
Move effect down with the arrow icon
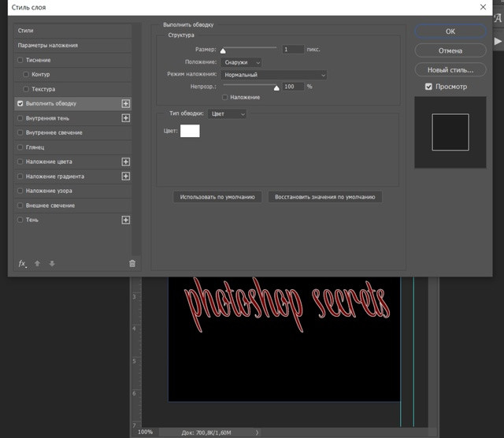52,264
